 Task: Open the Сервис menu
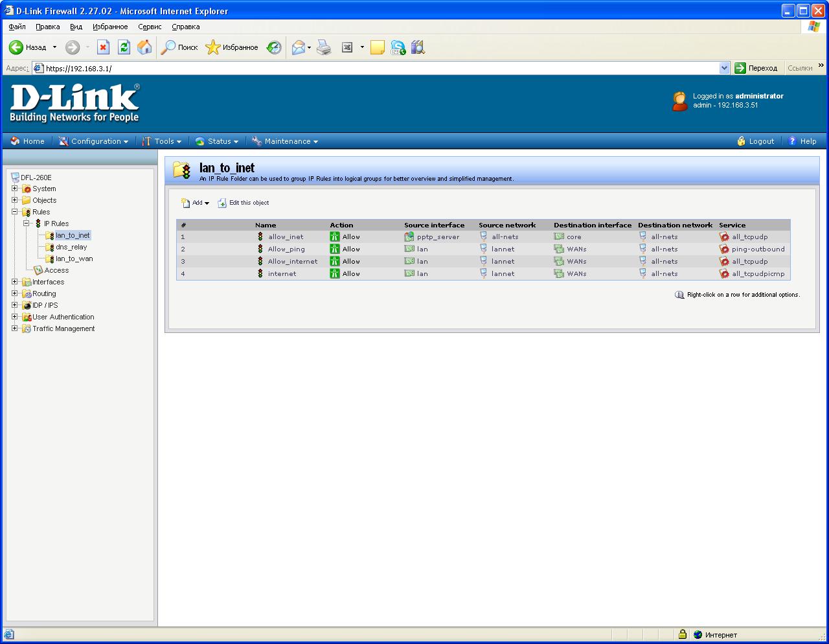pos(150,27)
